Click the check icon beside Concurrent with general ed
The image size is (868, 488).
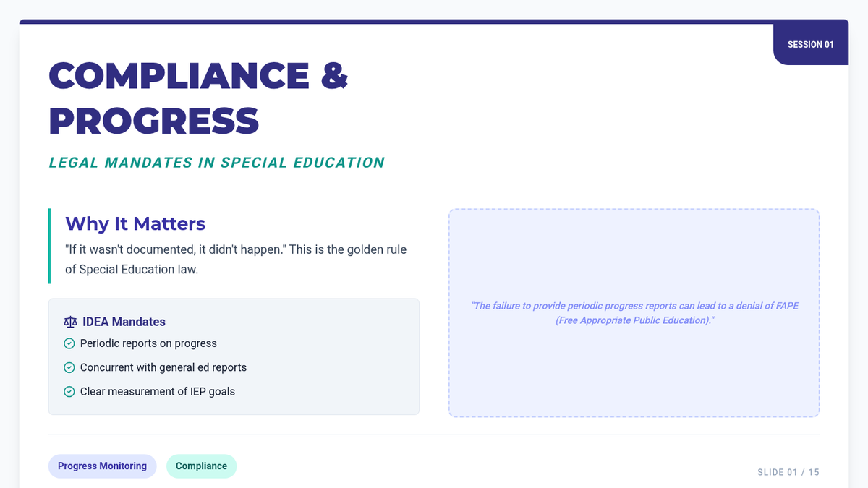tap(69, 367)
